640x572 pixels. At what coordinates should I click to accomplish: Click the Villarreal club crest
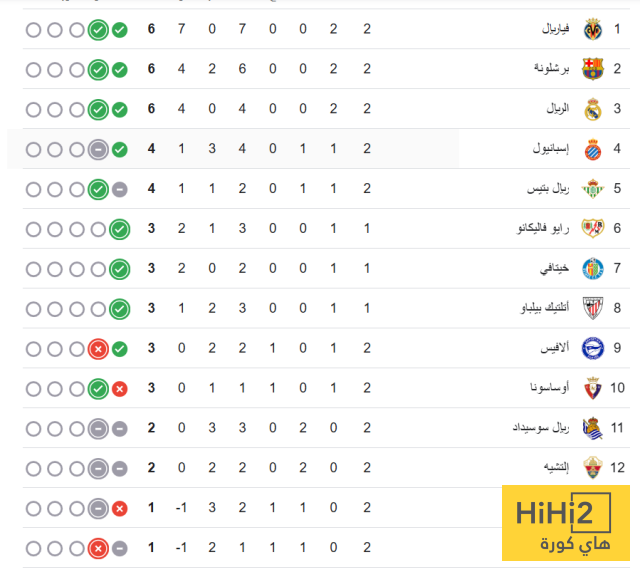[593, 29]
